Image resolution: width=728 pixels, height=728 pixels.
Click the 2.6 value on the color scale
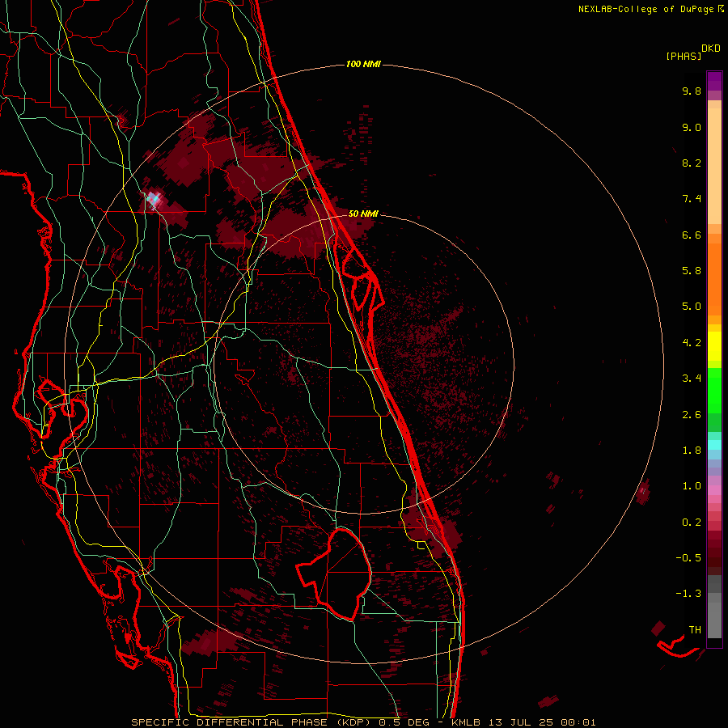pyautogui.click(x=692, y=415)
